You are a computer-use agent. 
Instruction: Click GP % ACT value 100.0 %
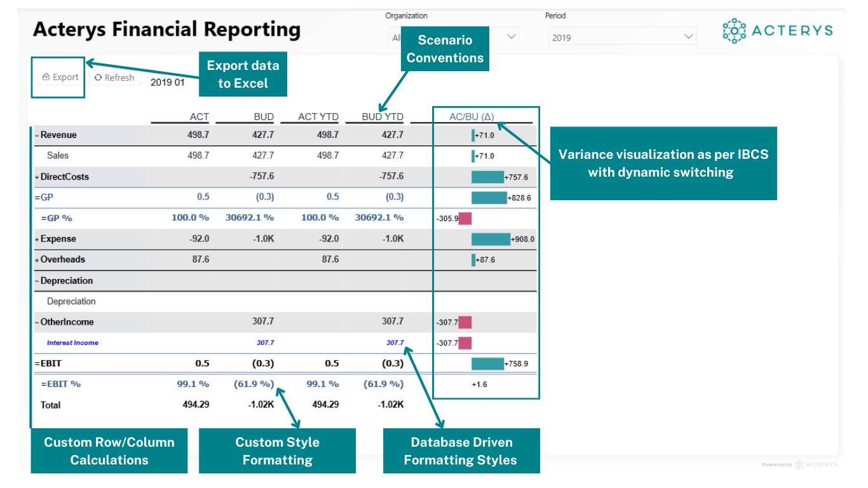pyautogui.click(x=190, y=218)
